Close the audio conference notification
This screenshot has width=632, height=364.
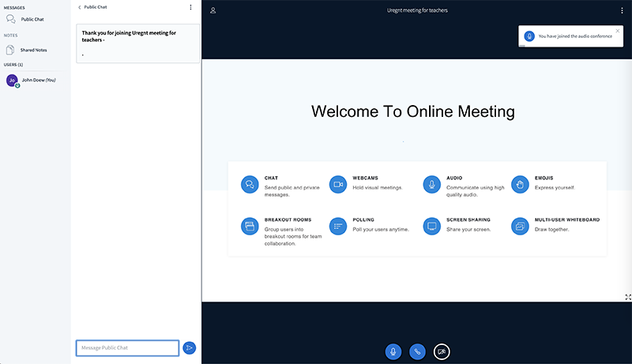coord(618,31)
